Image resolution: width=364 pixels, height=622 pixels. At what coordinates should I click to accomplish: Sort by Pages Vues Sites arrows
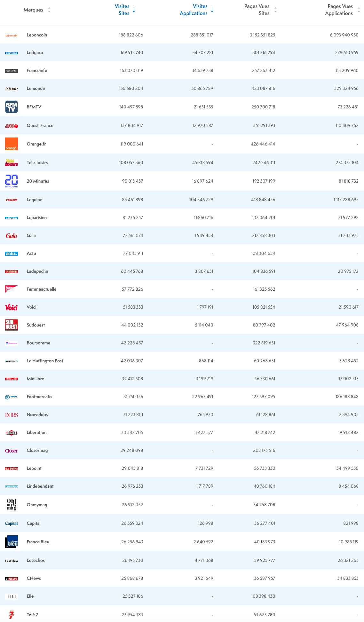click(275, 10)
